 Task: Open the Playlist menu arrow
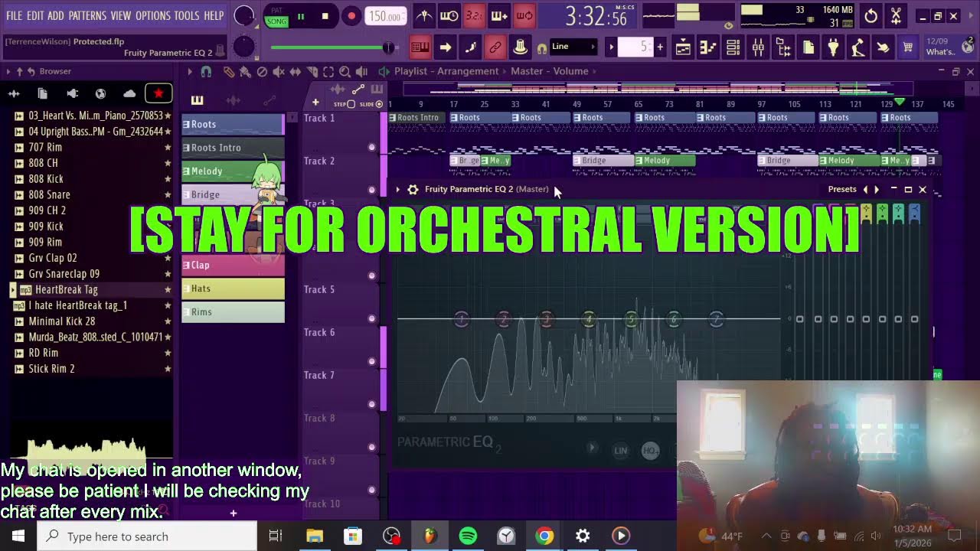190,71
